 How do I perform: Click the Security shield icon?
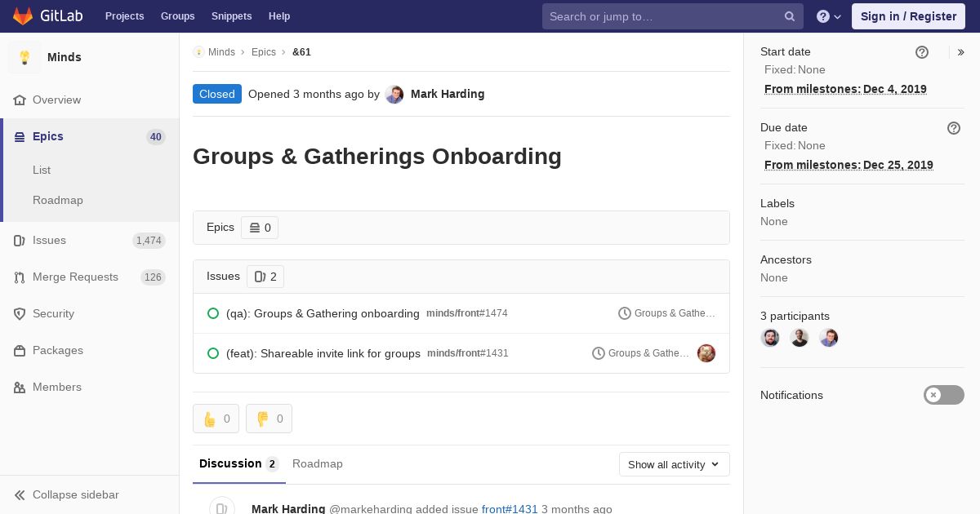tap(20, 313)
